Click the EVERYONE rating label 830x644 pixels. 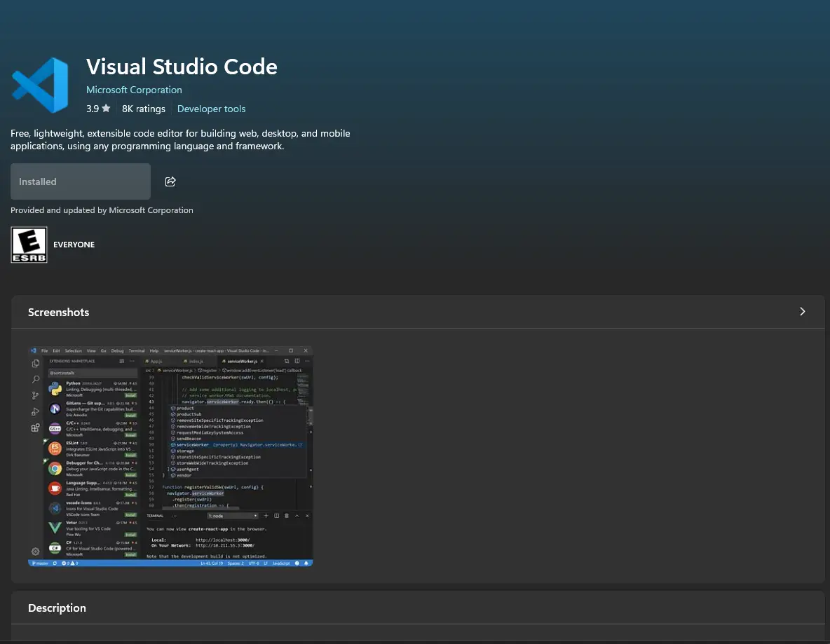74,245
